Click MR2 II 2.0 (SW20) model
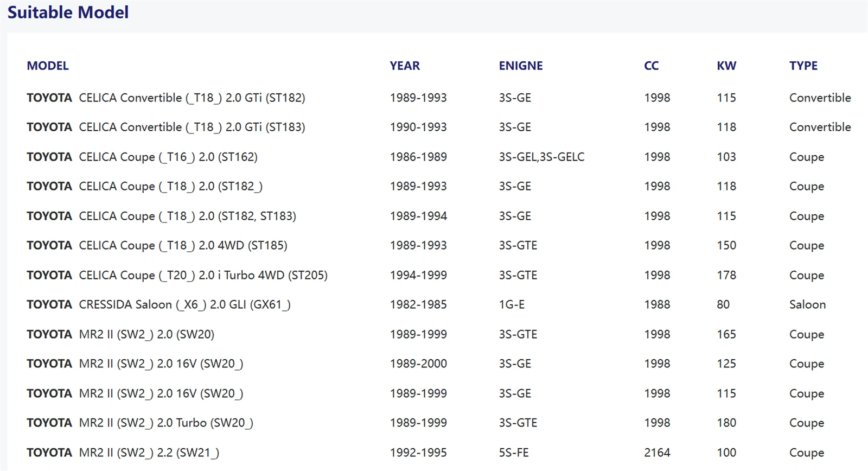 pyautogui.click(x=146, y=334)
